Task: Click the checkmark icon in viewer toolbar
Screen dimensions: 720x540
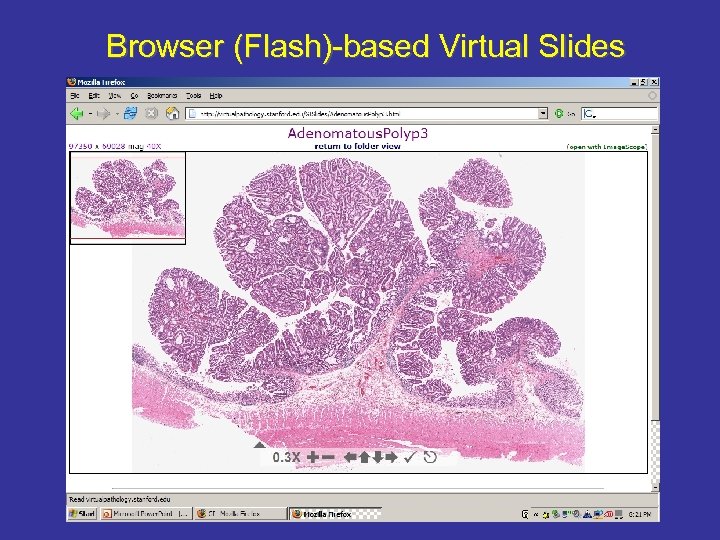Action: 410,457
